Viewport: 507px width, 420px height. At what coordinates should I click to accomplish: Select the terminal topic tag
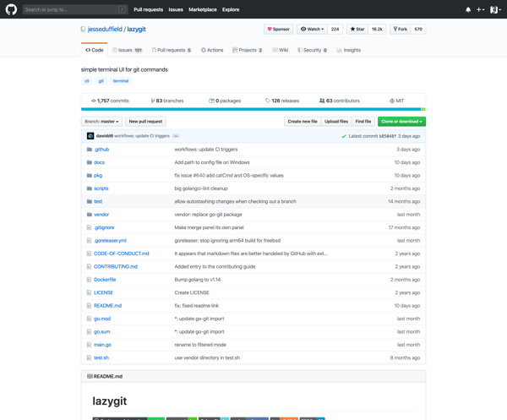(121, 81)
